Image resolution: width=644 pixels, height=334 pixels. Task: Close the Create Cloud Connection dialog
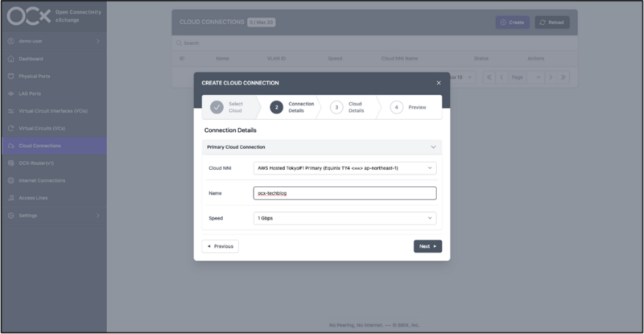[439, 83]
